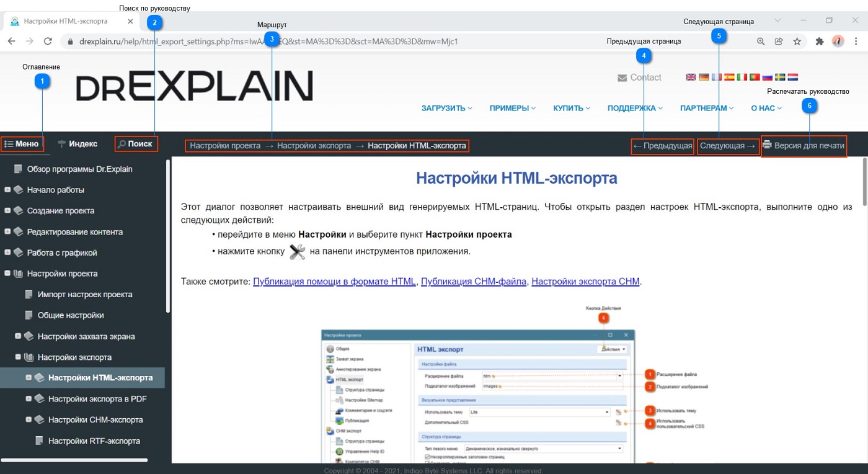
Task: Expand the Настройки экспорта в PDF node
Action: (x=29, y=398)
